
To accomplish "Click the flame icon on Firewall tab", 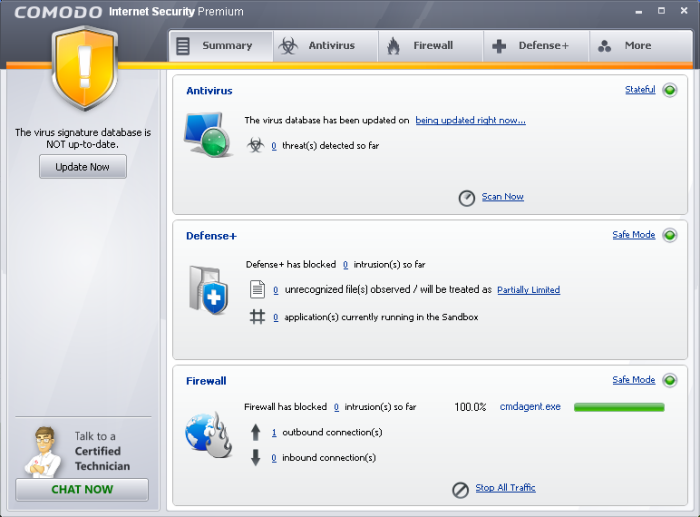I will point(393,46).
